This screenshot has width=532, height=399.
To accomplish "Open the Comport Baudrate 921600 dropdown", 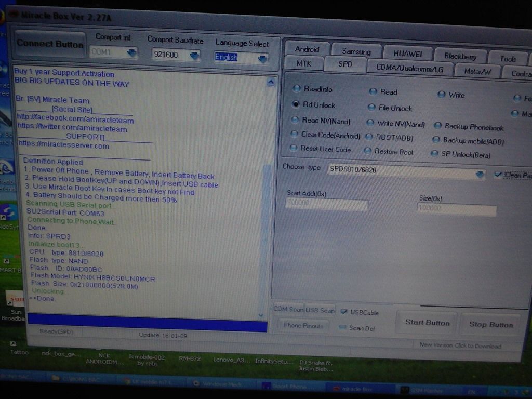I will point(194,55).
